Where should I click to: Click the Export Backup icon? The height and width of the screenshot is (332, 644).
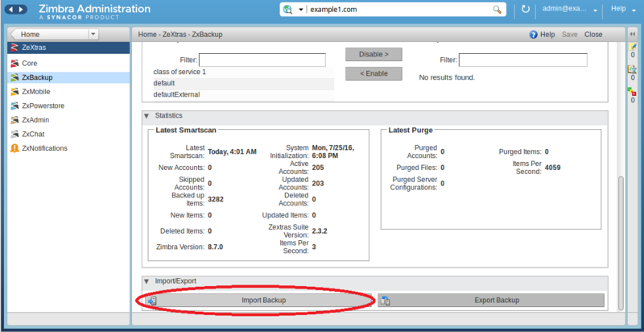tap(386, 301)
